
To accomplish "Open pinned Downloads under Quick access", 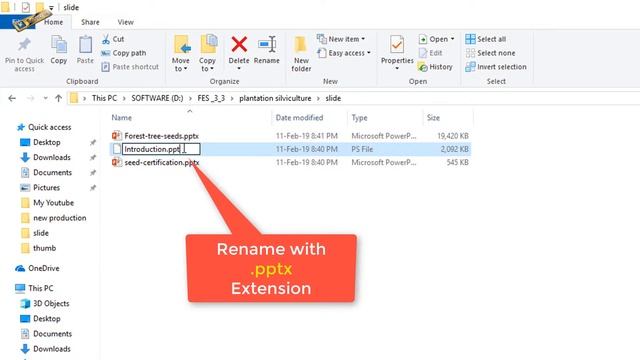I will click(x=51, y=158).
